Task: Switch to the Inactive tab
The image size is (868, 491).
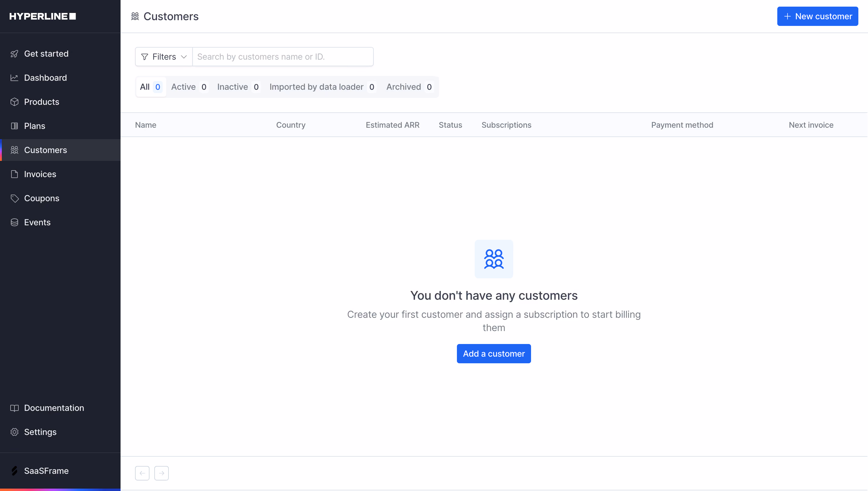Action: 238,87
